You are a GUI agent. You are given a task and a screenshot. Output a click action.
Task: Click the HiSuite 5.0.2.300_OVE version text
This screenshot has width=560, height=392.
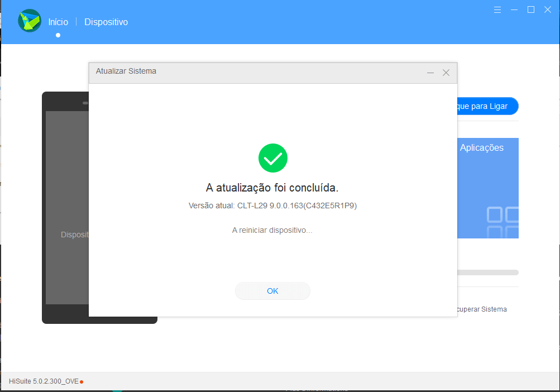(44, 382)
